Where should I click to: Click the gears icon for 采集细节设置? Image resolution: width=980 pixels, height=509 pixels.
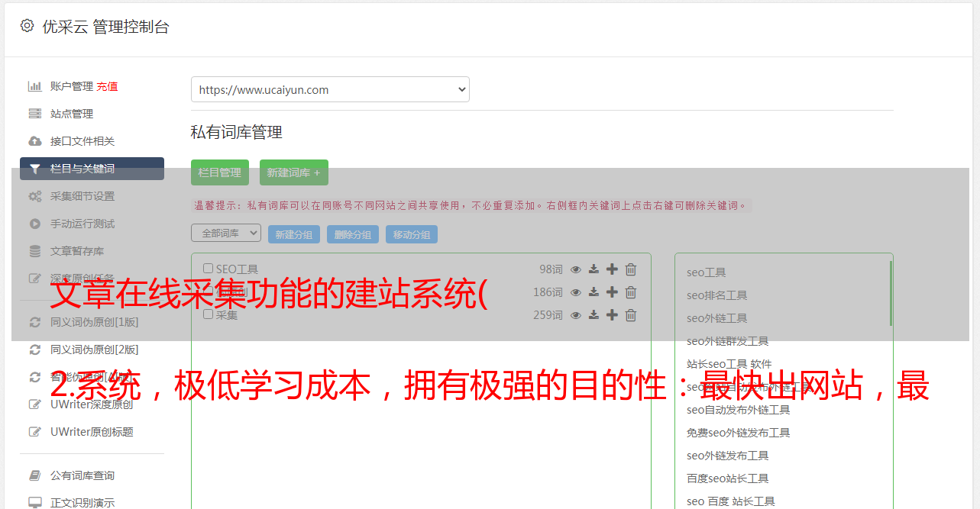pos(35,196)
